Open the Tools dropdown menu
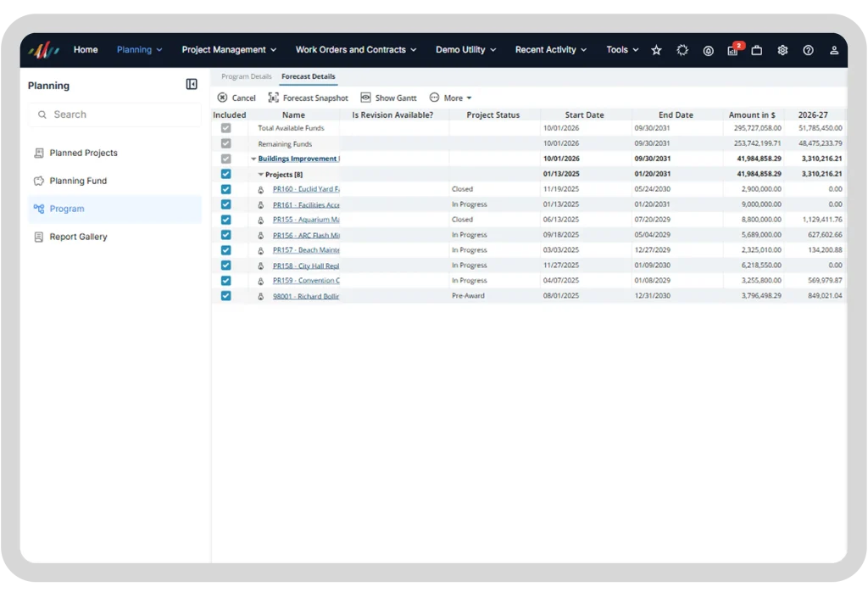The width and height of the screenshot is (868, 598). (x=622, y=50)
